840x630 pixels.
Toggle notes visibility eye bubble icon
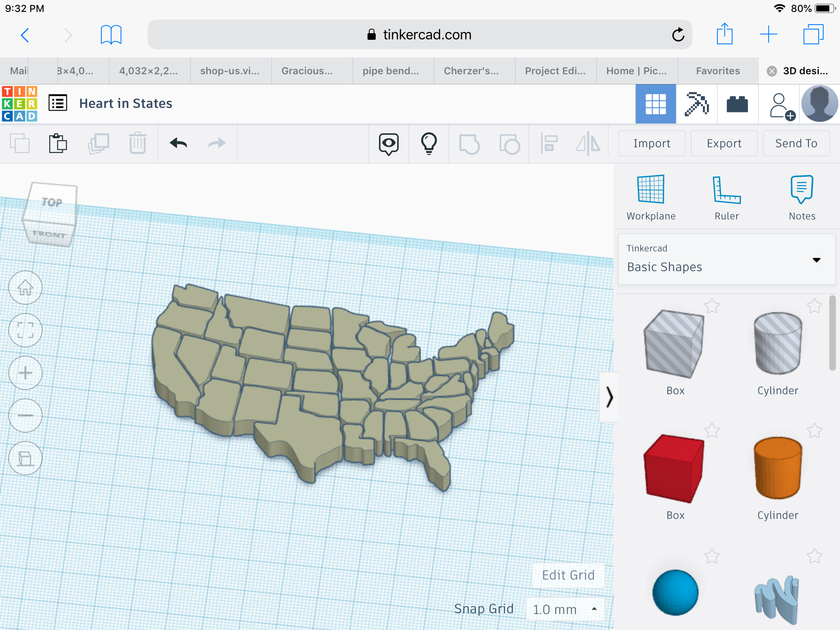(x=388, y=144)
